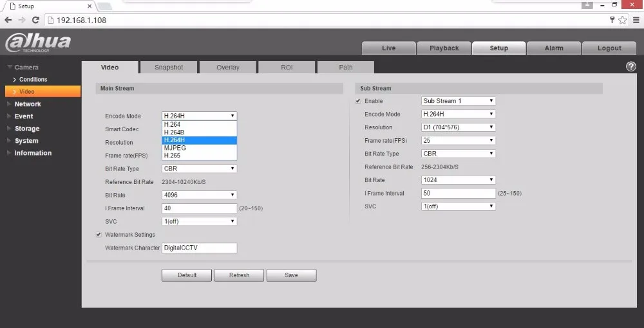The image size is (644, 328).
Task: Click Main Stream I Frame Interval field
Action: tap(199, 208)
